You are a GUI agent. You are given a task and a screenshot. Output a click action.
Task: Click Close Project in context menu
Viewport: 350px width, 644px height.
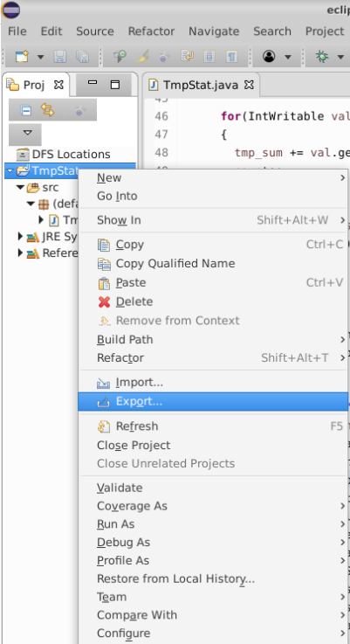tap(134, 446)
